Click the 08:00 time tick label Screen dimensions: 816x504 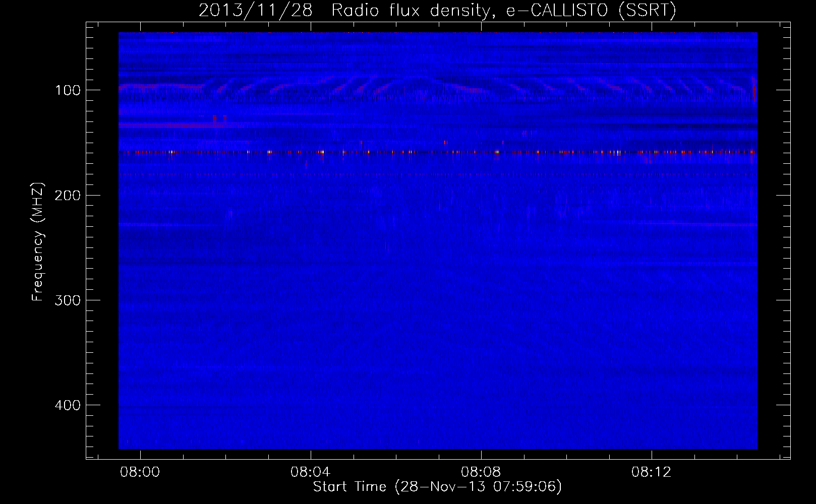tap(141, 472)
